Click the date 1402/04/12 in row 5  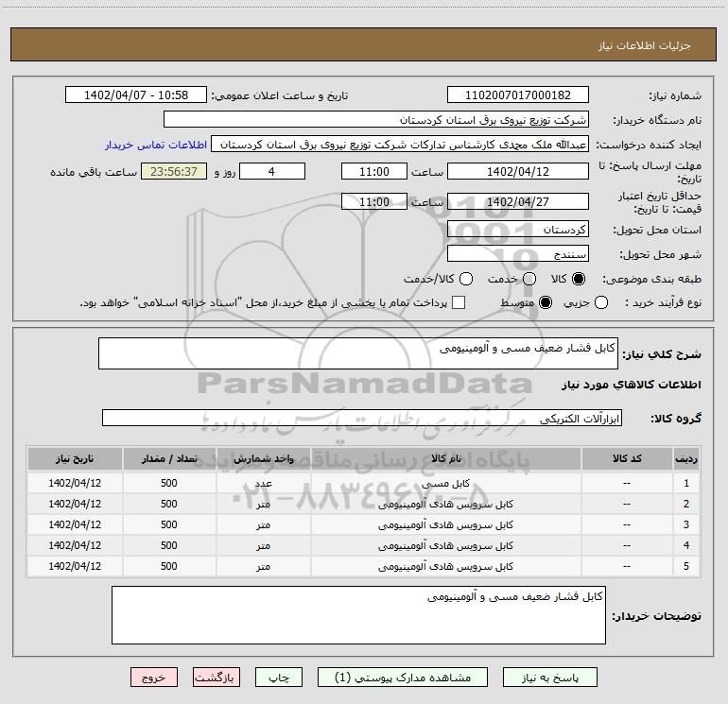(x=75, y=567)
